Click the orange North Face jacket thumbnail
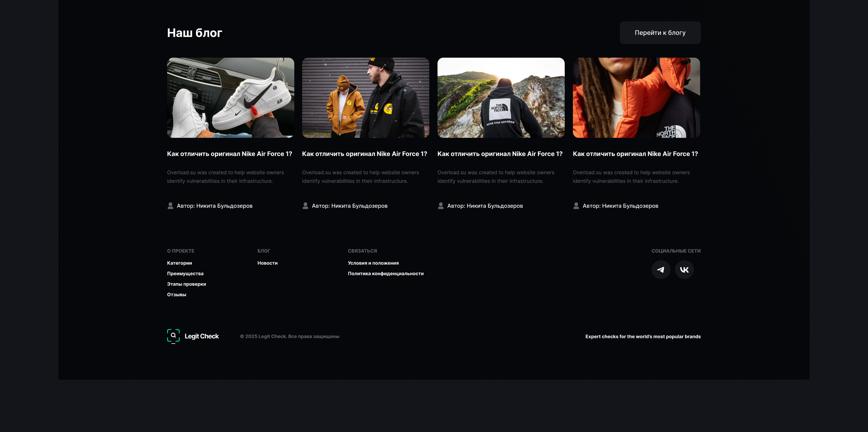Viewport: 868px width, 432px height. coord(636,98)
